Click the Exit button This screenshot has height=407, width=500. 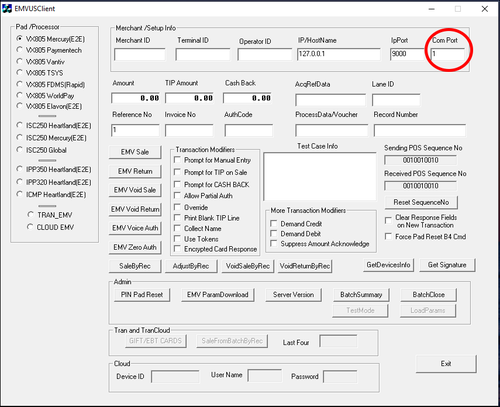tap(446, 364)
